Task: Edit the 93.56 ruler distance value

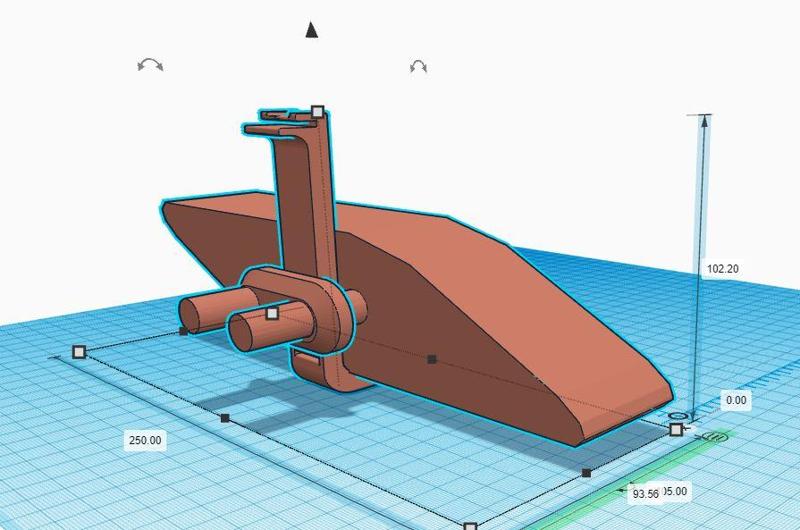Action: click(645, 494)
